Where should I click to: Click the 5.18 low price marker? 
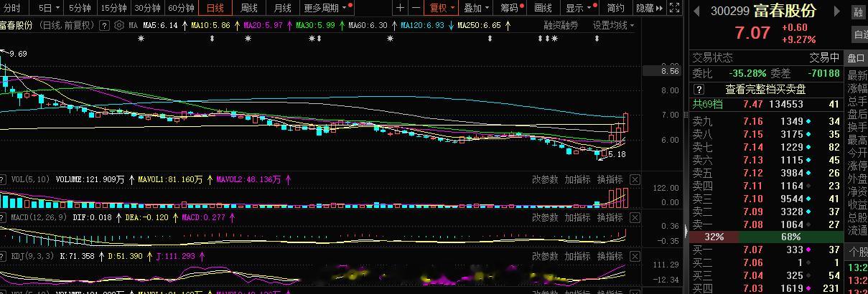(x=616, y=153)
